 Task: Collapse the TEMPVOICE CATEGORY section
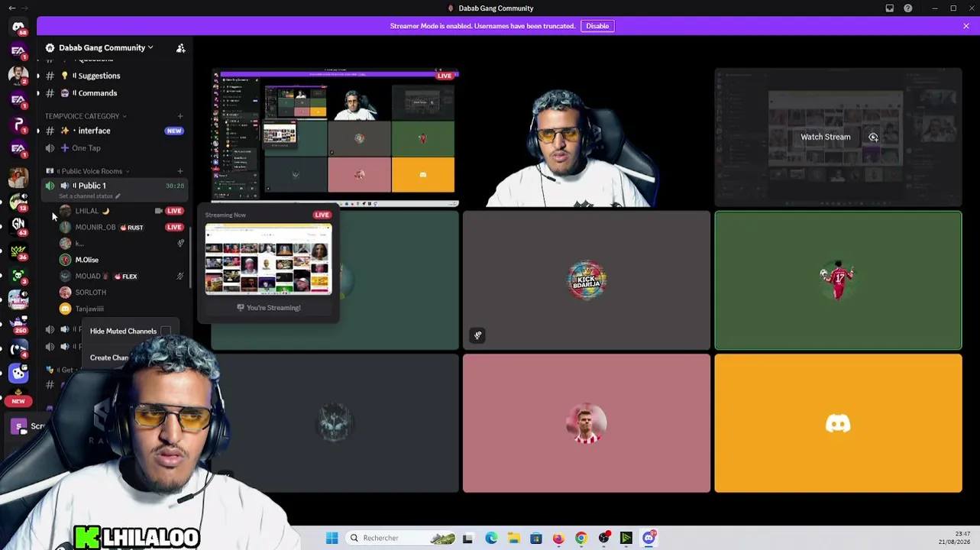coord(86,116)
